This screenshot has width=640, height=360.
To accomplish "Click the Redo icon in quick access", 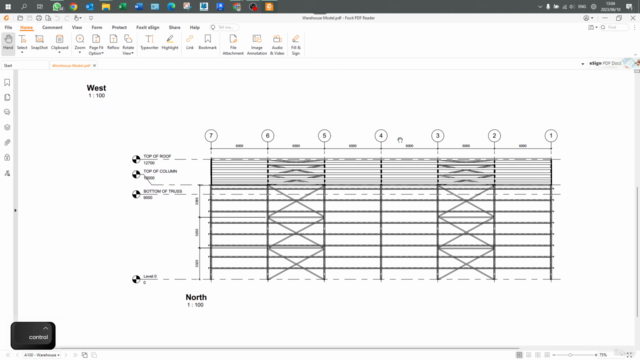I will (67, 18).
